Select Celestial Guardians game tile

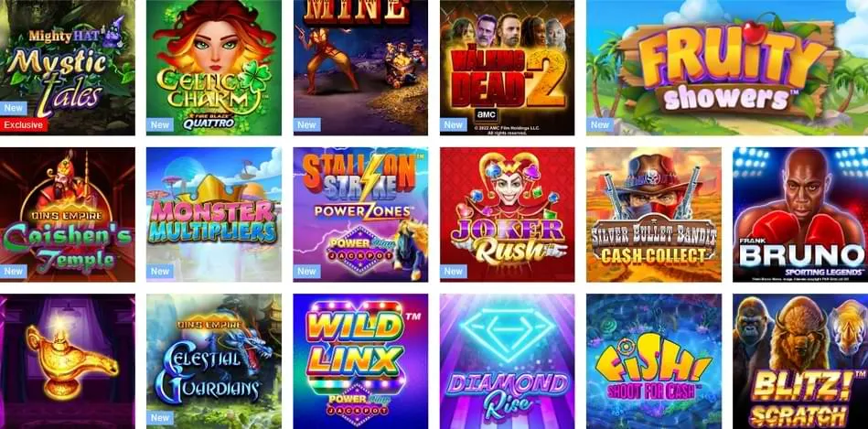(x=214, y=361)
